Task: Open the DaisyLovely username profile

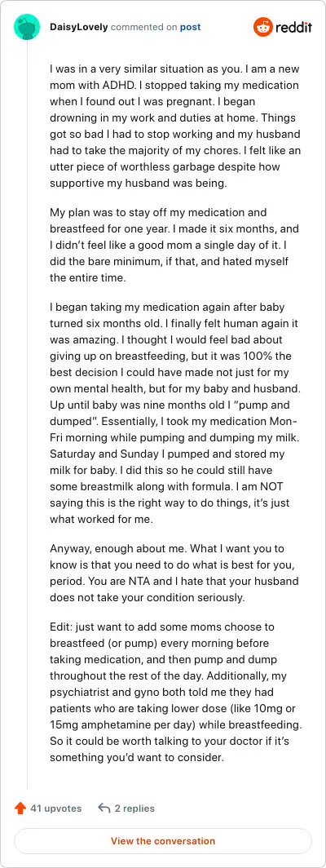Action: (x=78, y=27)
